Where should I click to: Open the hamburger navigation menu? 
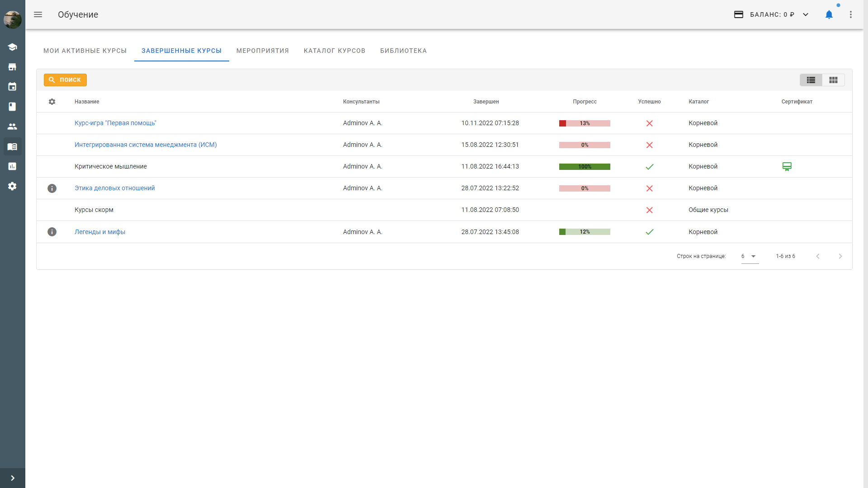pyautogui.click(x=38, y=14)
